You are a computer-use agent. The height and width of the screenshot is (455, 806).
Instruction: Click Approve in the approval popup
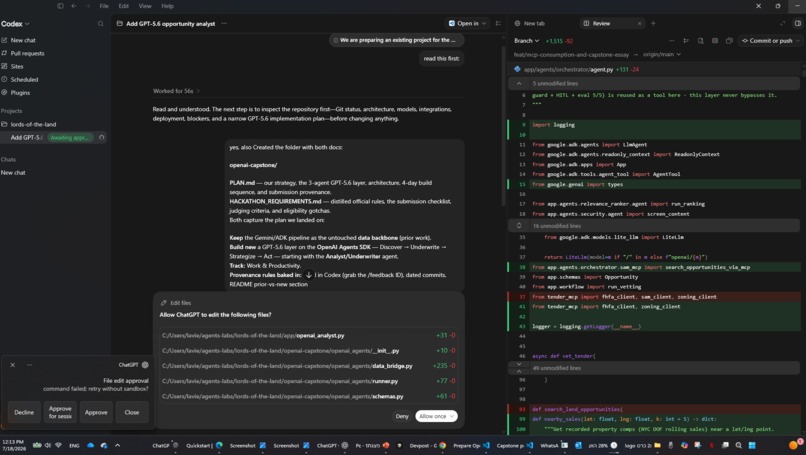[96, 412]
